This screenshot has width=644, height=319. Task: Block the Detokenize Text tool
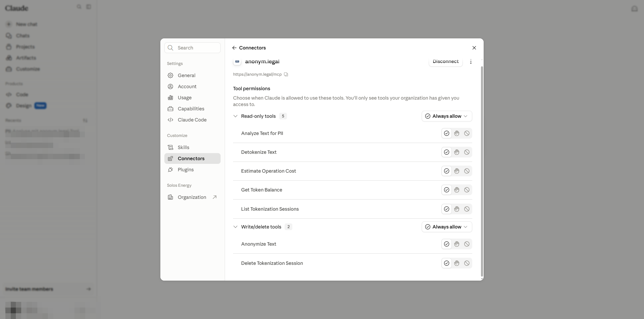point(467,152)
